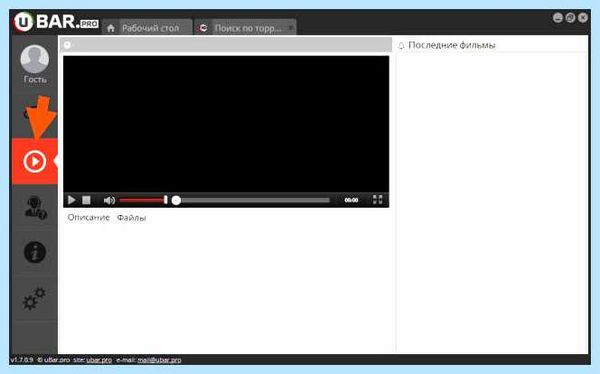Image resolution: width=600 pixels, height=374 pixels.
Task: Open the info sidebar icon
Action: pos(35,252)
